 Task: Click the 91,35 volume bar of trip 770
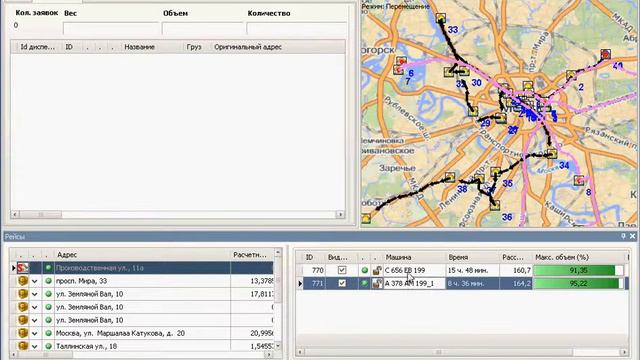point(578,270)
